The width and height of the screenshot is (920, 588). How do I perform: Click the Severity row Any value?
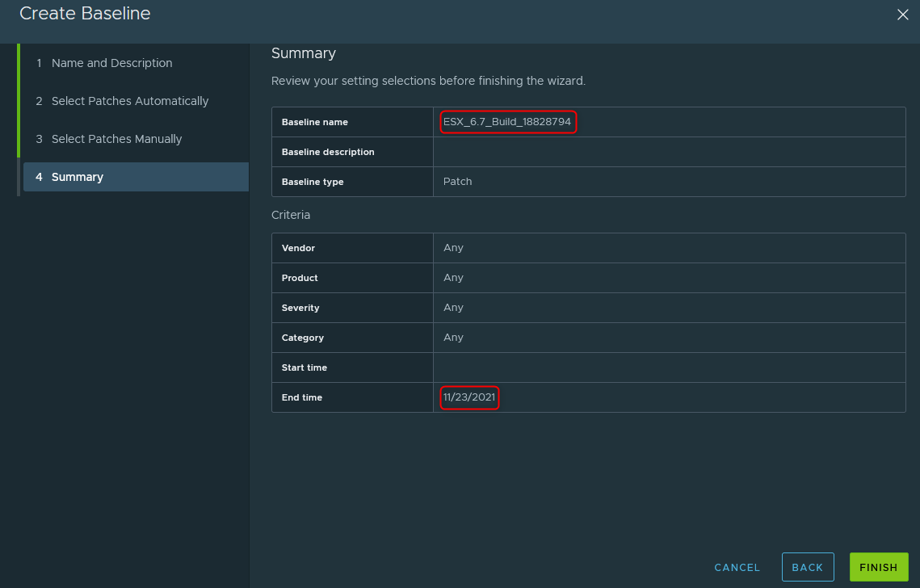453,308
